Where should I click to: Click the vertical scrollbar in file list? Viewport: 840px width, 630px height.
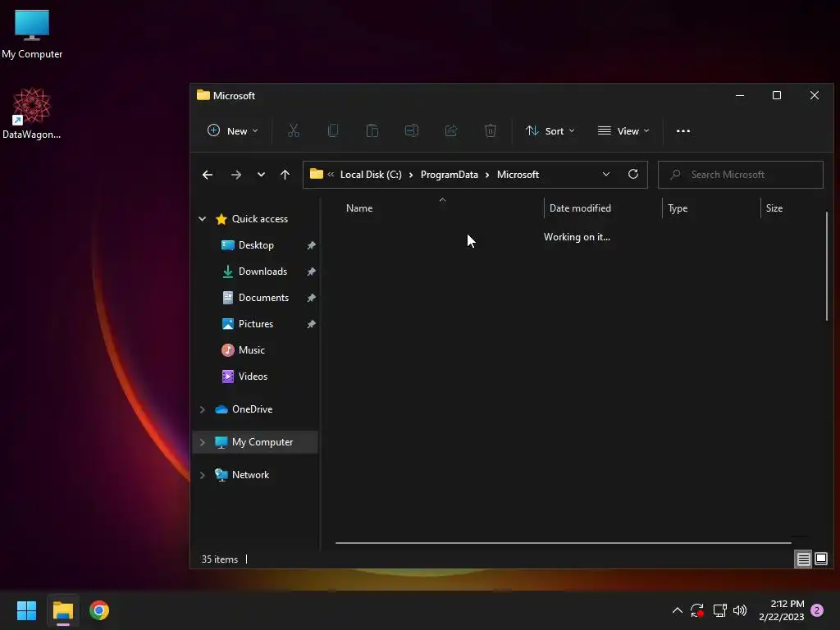(x=827, y=267)
